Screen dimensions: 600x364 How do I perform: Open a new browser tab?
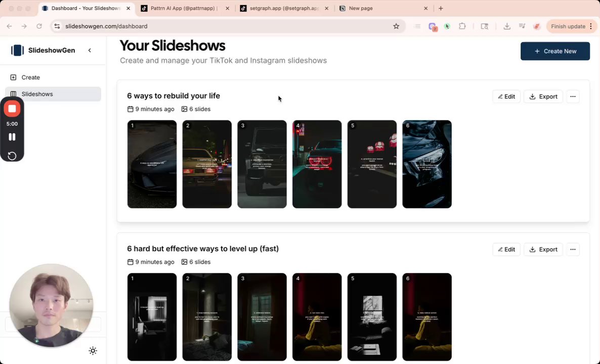441,9
